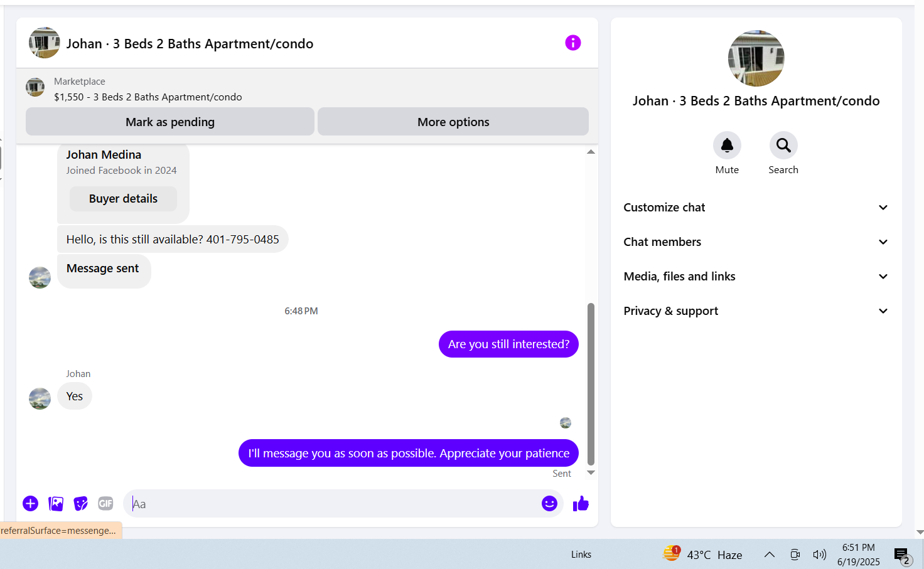
Task: Click Johan's avatar beside 'Yes' message
Action: coord(40,398)
